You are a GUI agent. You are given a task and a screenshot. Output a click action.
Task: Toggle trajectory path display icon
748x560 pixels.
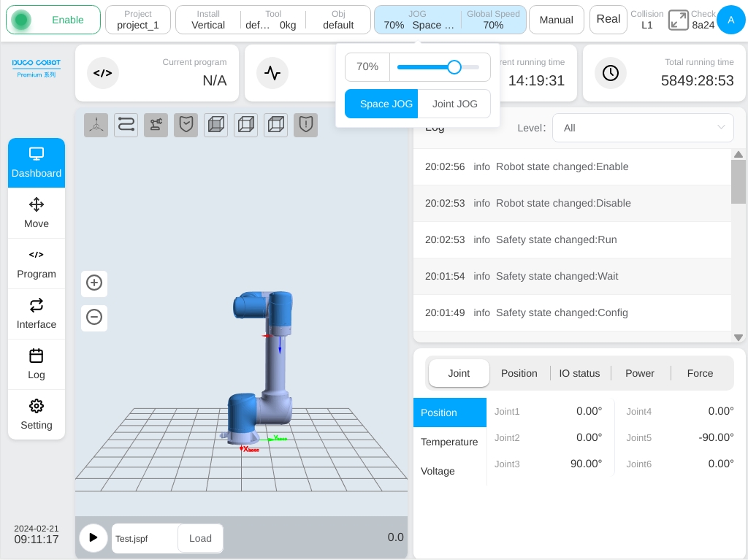point(126,125)
